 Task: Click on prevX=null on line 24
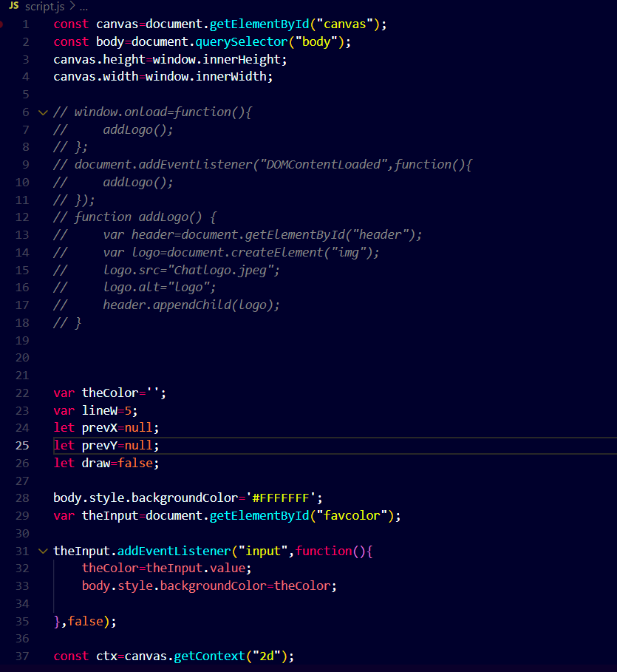click(117, 428)
